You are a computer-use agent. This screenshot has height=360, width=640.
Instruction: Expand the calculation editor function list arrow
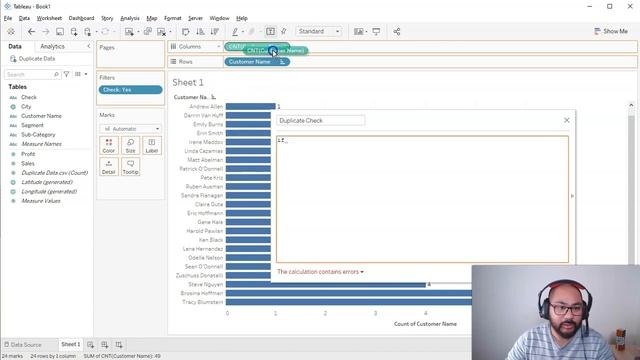point(572,196)
